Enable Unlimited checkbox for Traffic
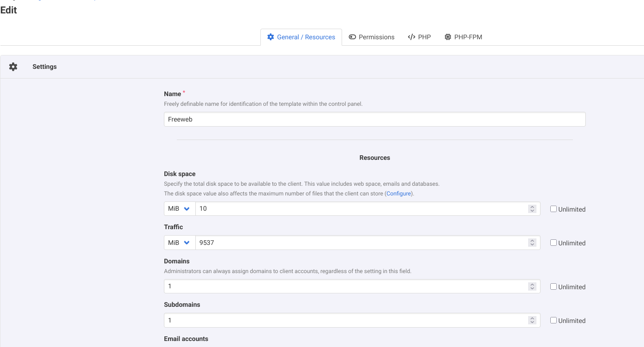 tap(553, 243)
